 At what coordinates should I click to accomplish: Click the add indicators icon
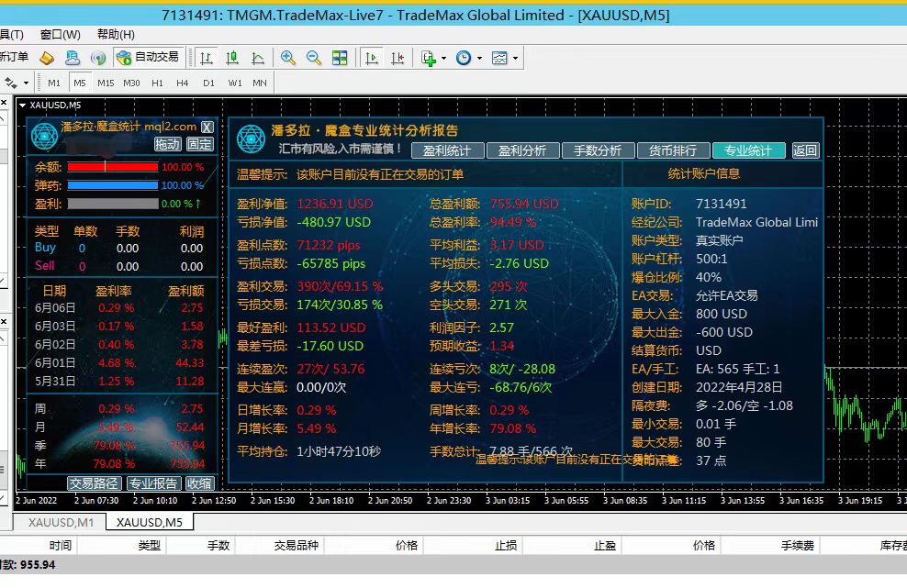click(429, 58)
